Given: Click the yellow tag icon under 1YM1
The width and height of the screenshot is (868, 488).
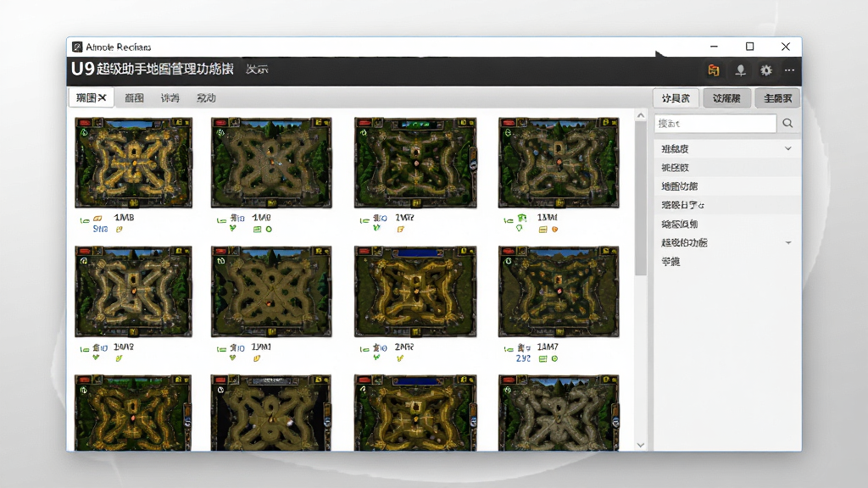Looking at the screenshot, I should [x=258, y=358].
